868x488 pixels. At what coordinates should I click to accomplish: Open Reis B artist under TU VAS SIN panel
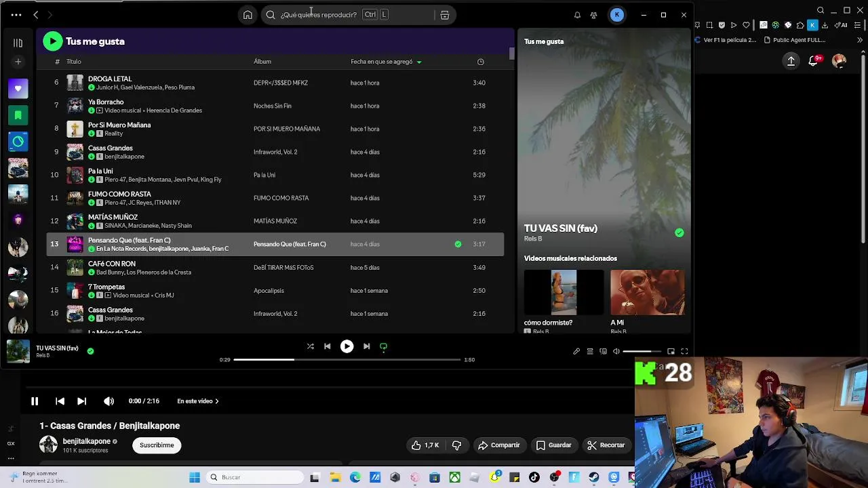[x=533, y=239]
